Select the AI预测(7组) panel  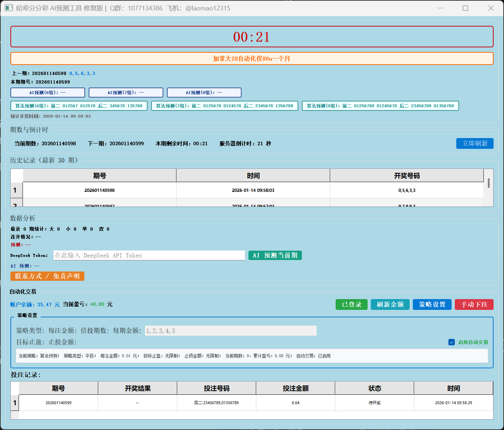click(126, 92)
